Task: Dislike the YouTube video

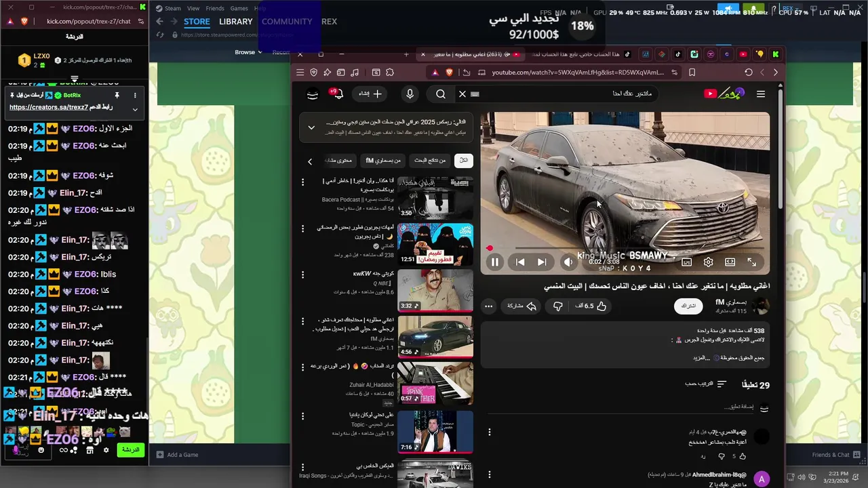Action: point(557,306)
